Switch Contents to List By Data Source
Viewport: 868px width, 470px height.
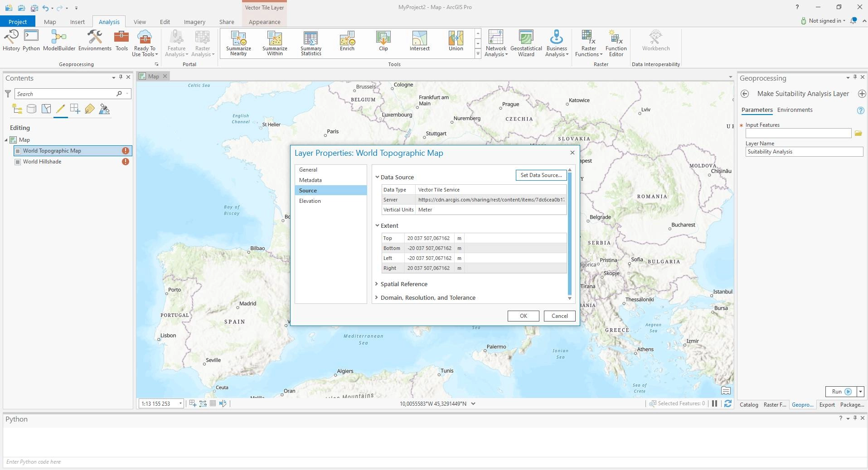coord(32,109)
